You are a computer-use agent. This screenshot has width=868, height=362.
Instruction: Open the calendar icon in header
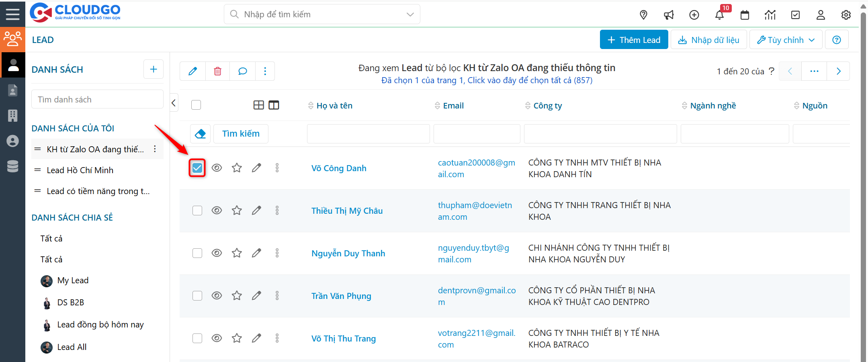(x=745, y=15)
